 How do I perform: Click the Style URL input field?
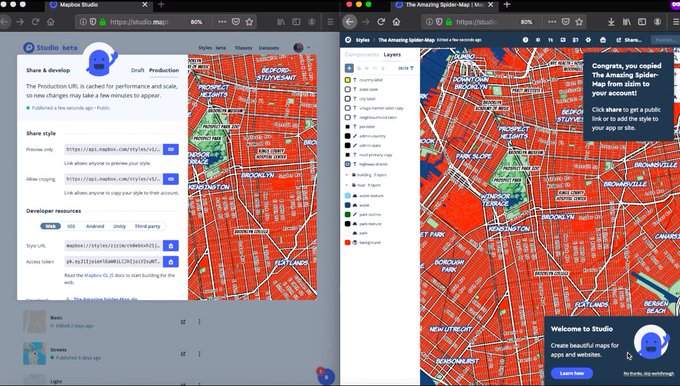pos(114,246)
